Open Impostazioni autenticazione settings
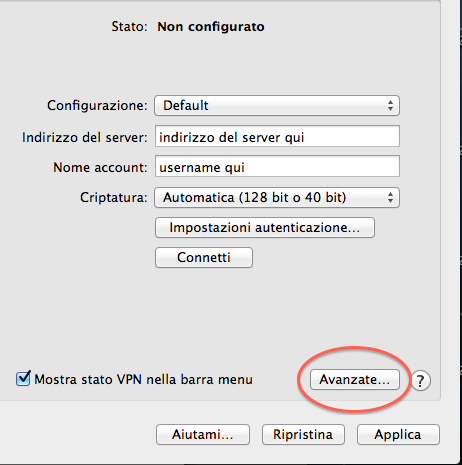The image size is (462, 465). click(265, 228)
